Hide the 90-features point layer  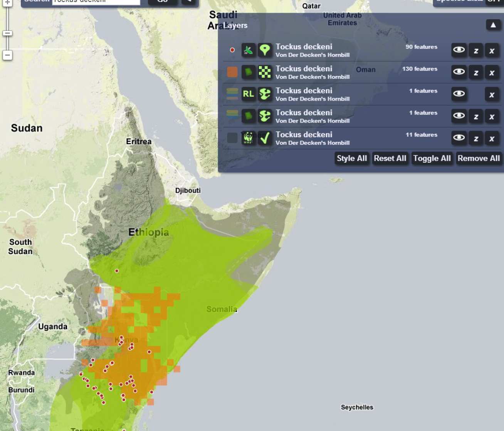(x=459, y=50)
